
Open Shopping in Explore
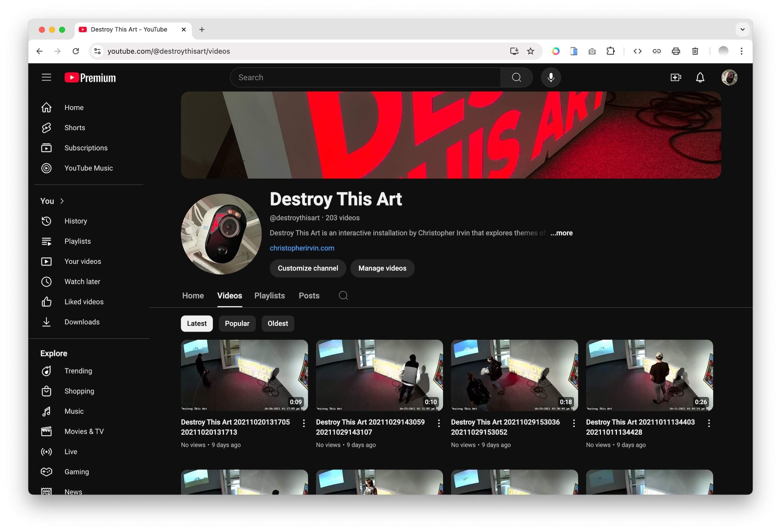click(89, 391)
